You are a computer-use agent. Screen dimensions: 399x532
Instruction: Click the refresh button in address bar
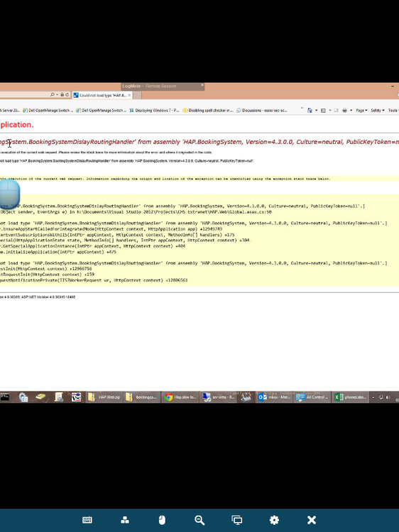coord(67,94)
